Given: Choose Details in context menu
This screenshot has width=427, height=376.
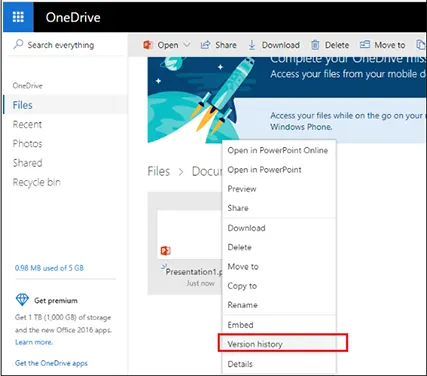Looking at the screenshot, I should pos(240,364).
